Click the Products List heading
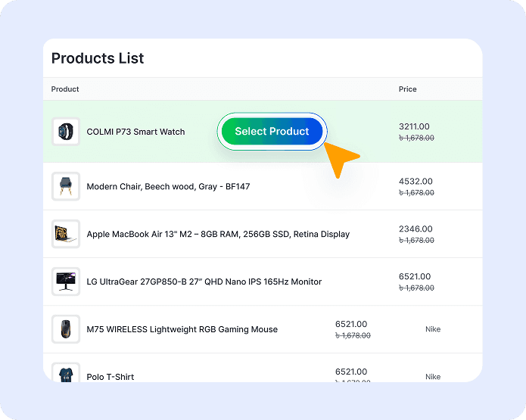526x420 pixels. (x=98, y=58)
